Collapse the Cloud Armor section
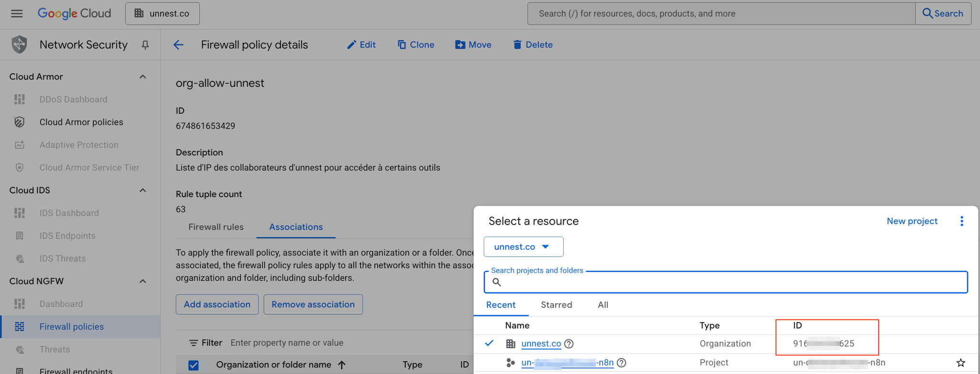Screen dimensions: 980x374 click(143, 77)
